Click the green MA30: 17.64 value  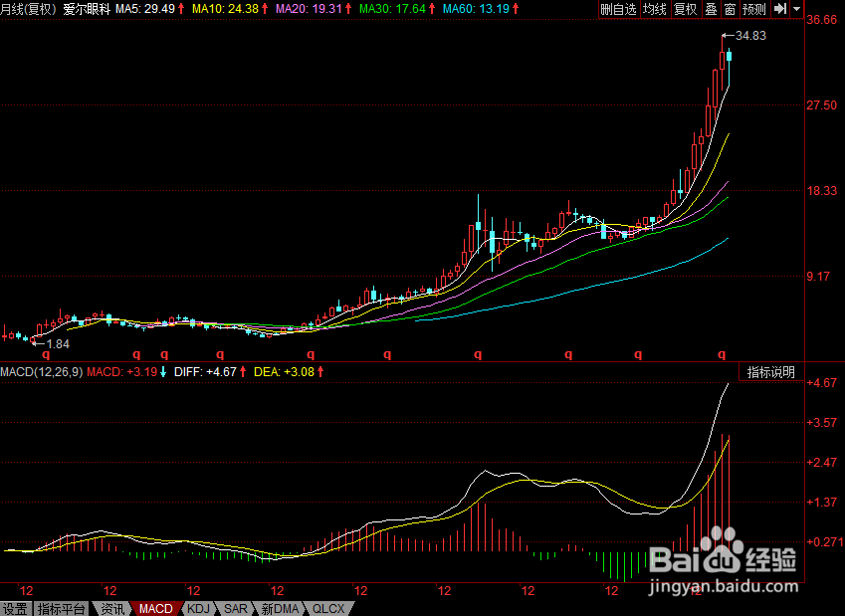392,9
